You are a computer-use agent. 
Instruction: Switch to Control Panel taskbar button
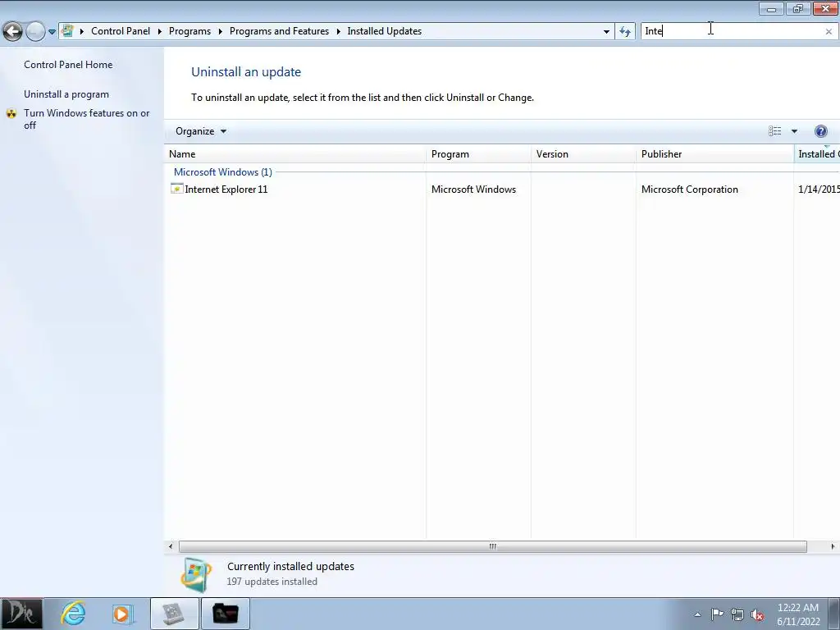[x=175, y=614]
